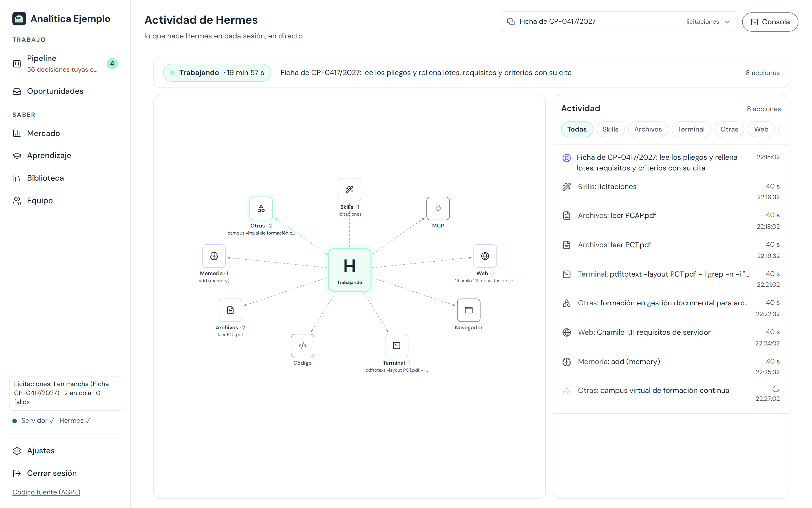The height and width of the screenshot is (508, 812).
Task: Open the Consola button
Action: 770,22
